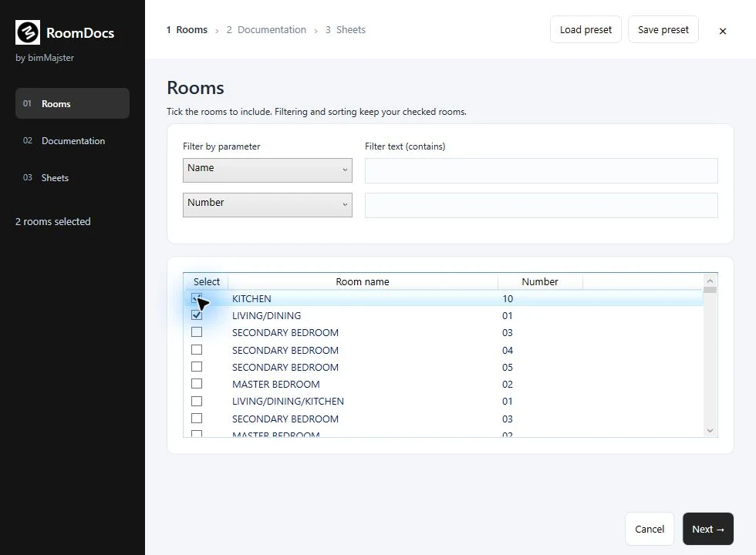The image size is (756, 555).
Task: Click the room list scrollbar down arrow
Action: [710, 431]
